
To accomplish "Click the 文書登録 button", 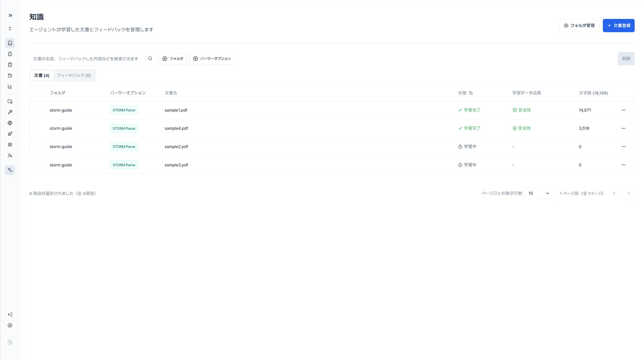I will pos(618,25).
